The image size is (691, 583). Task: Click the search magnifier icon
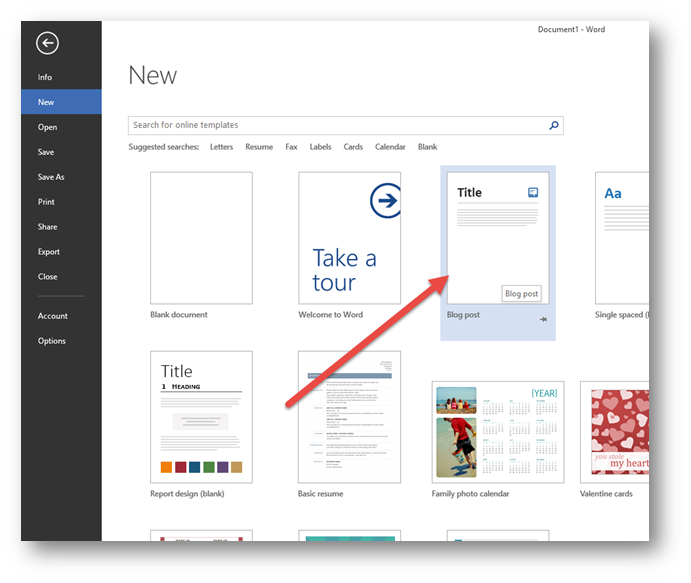[x=554, y=126]
